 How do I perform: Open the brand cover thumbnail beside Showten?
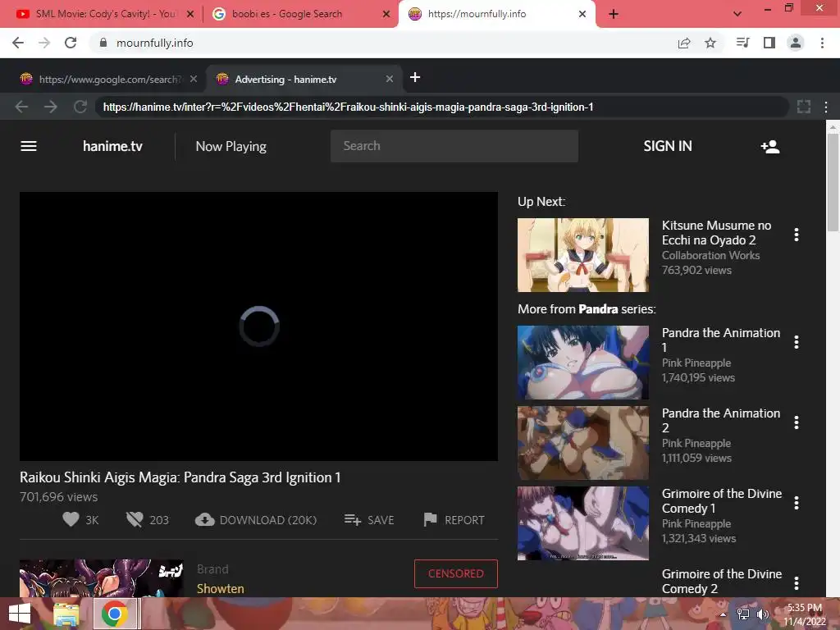click(101, 578)
